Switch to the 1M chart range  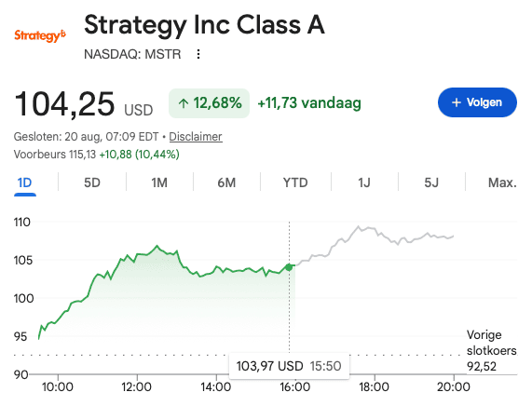pos(159,183)
